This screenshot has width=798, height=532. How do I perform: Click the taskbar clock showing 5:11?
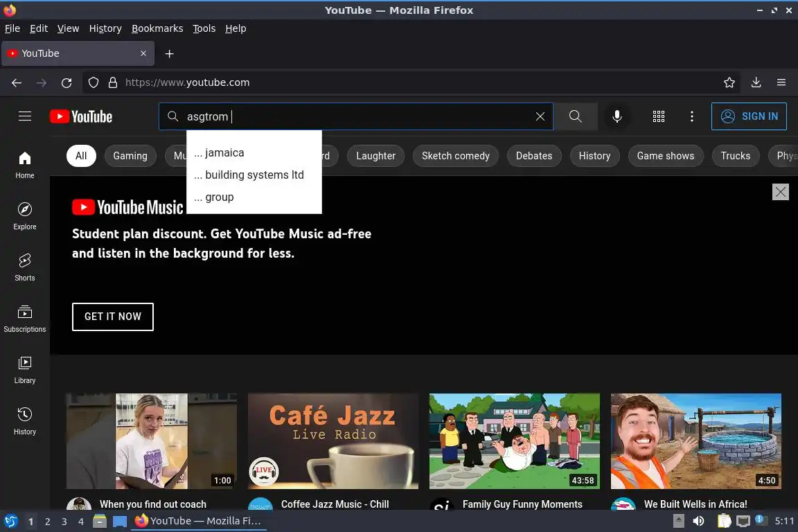point(784,521)
